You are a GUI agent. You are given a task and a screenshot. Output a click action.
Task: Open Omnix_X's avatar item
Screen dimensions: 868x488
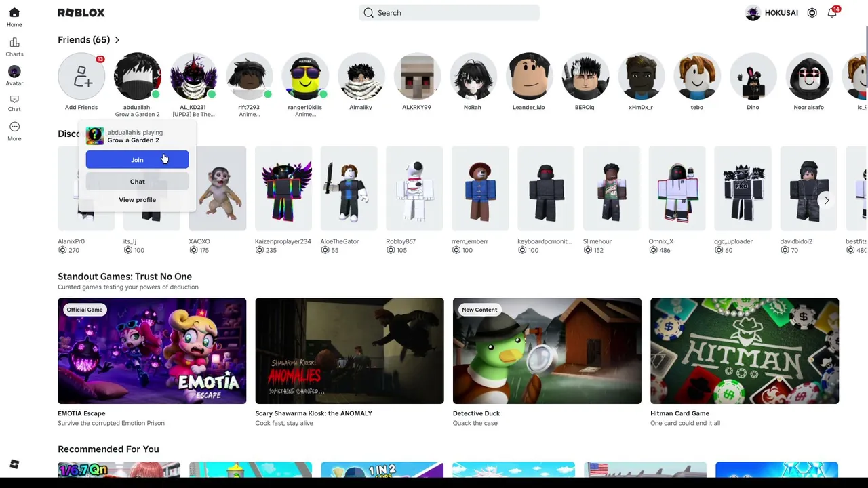(x=678, y=188)
